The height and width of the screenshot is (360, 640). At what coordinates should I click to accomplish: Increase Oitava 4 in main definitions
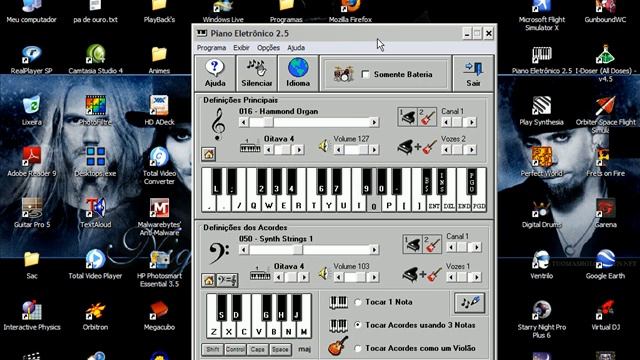(299, 150)
